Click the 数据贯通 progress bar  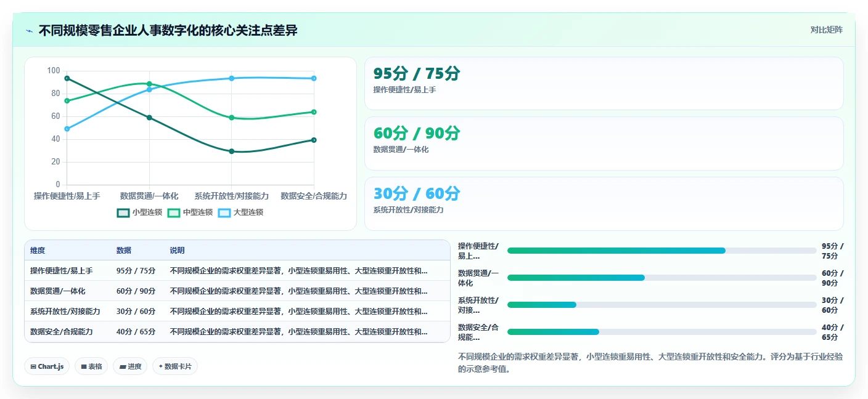661,278
